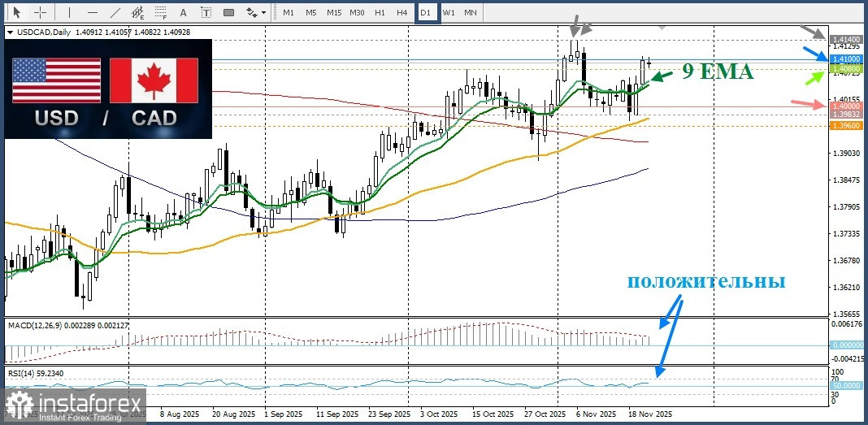Screen dimensions: 868x425
Task: Switch chart to M1 timeframe
Action: coord(289,12)
